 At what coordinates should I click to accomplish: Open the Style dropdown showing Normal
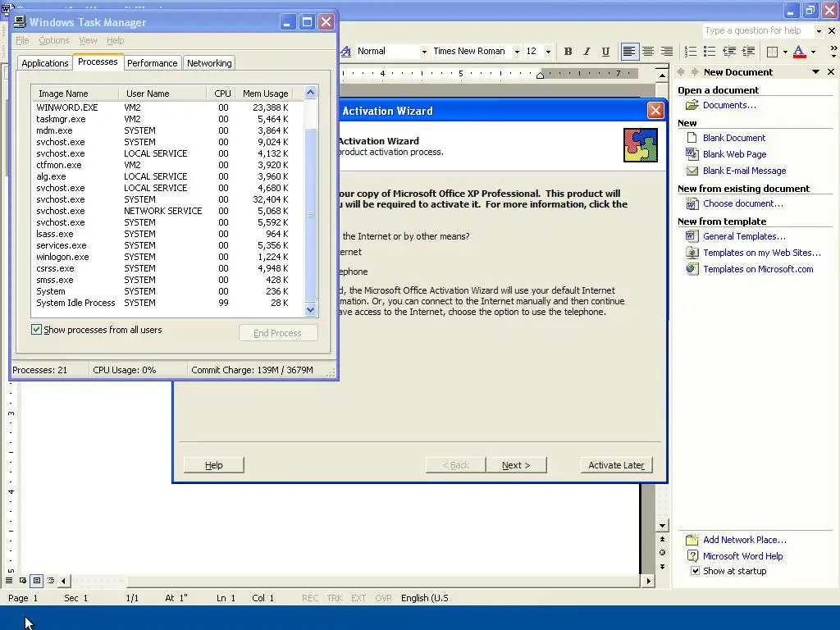tap(424, 52)
